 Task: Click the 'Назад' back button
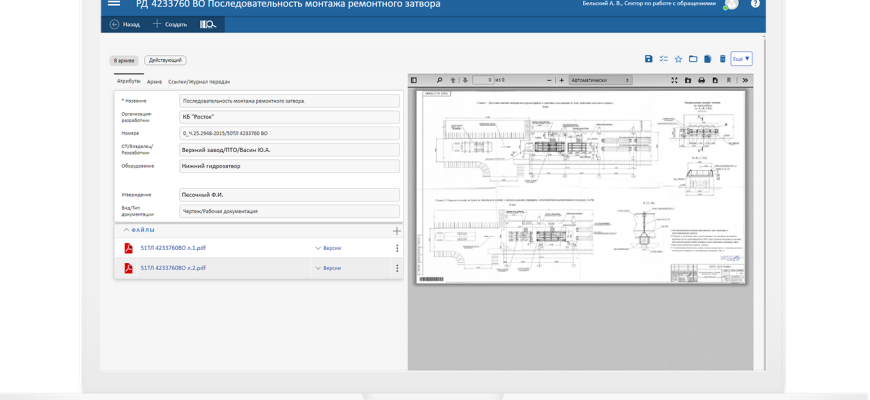click(125, 23)
